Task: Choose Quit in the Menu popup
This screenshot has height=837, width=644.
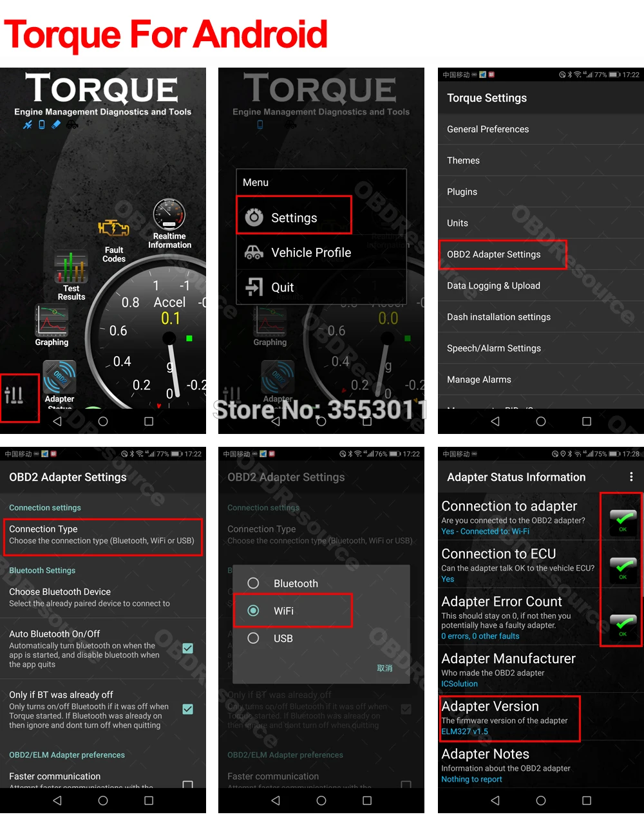Action: [x=321, y=287]
